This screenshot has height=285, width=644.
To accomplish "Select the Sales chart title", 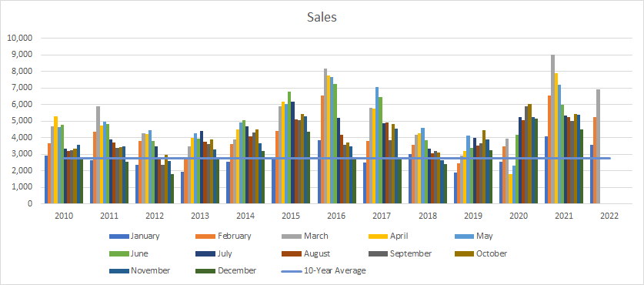I will coord(322,17).
